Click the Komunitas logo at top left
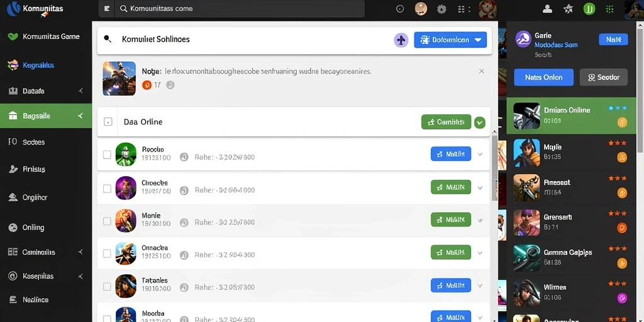The height and width of the screenshot is (322, 644). [14, 8]
